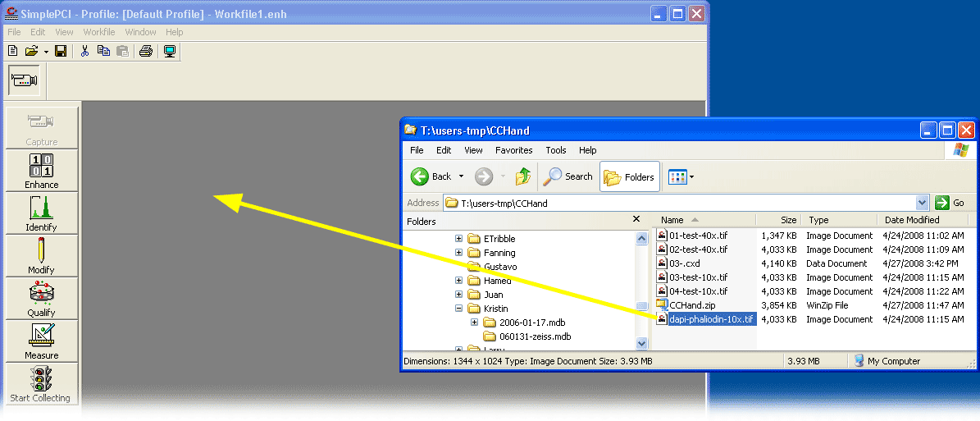Select the Identify histogram tool
980x421 pixels.
41,213
